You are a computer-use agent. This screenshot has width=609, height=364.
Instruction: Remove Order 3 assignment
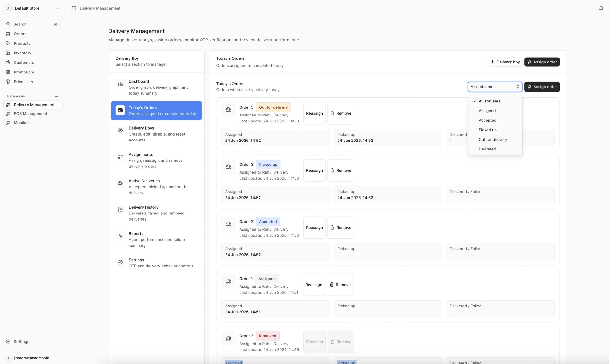pos(341,170)
